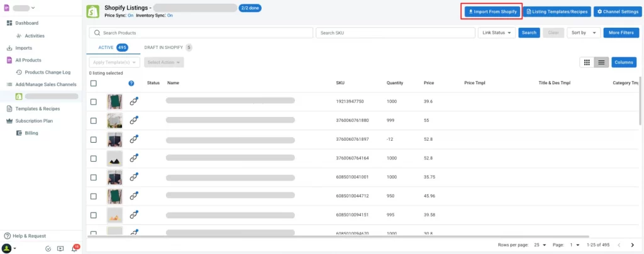Open notifications via the bell icon
The width and height of the screenshot is (644, 254).
pyautogui.click(x=74, y=248)
